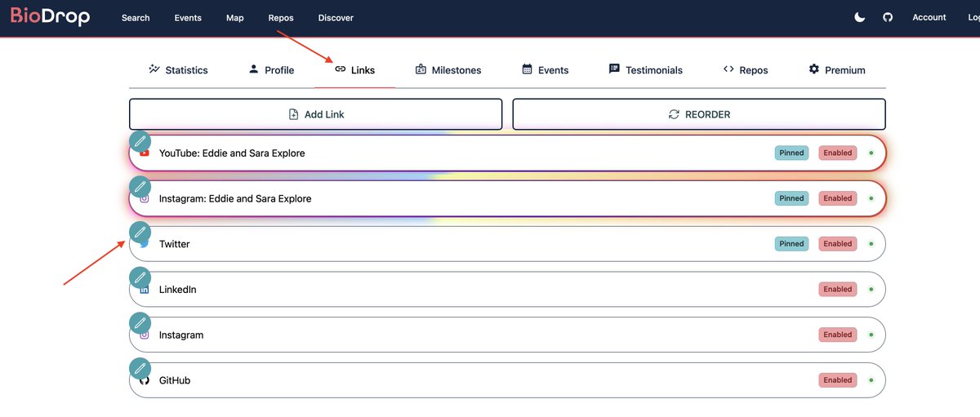Click the Add Link button
This screenshot has width=980, height=417.
point(315,114)
